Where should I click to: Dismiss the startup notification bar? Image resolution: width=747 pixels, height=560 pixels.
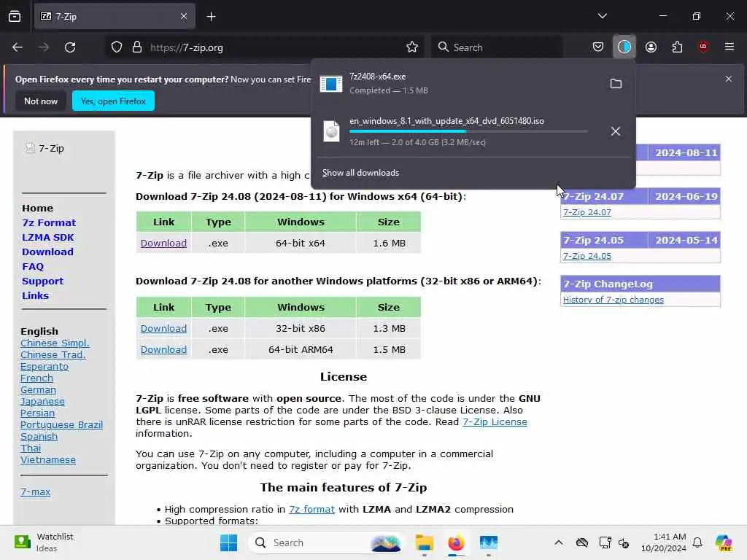729,79
